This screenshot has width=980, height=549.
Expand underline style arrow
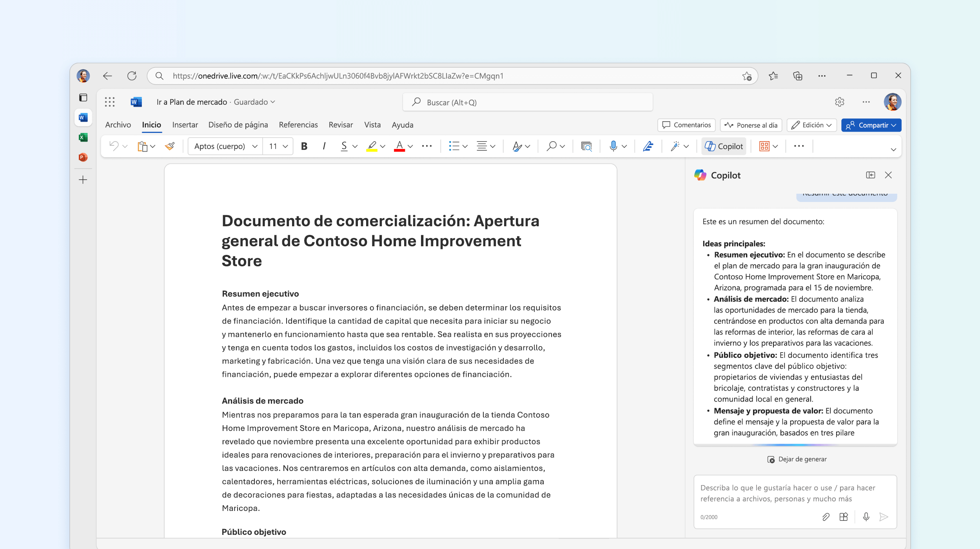click(x=355, y=146)
